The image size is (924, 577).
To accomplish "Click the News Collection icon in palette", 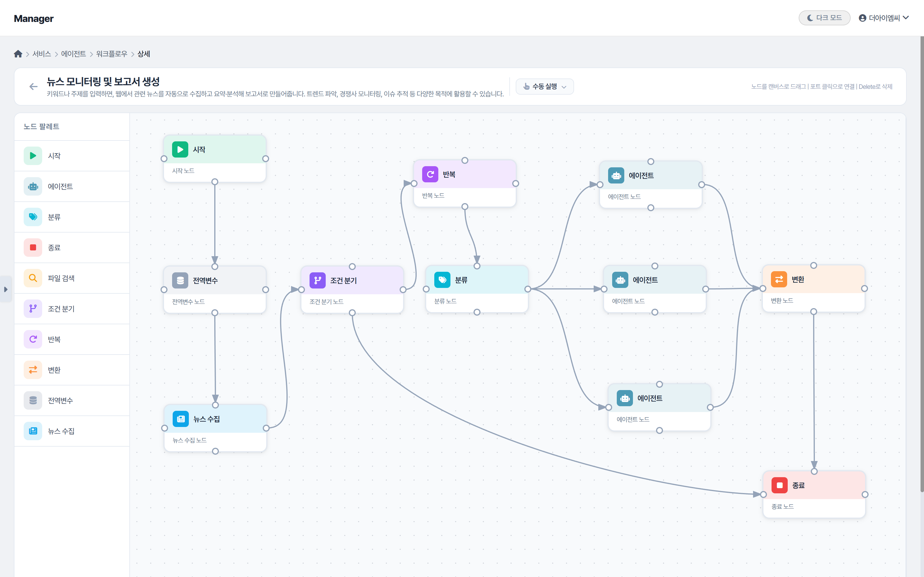I will [33, 431].
